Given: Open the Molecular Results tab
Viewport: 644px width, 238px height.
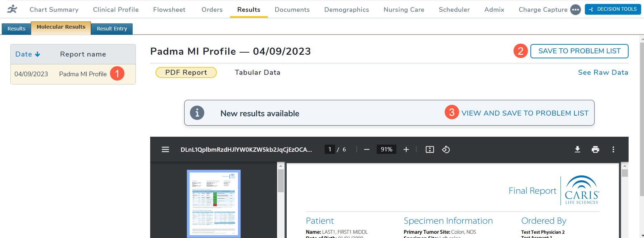Looking at the screenshot, I should point(61,27).
